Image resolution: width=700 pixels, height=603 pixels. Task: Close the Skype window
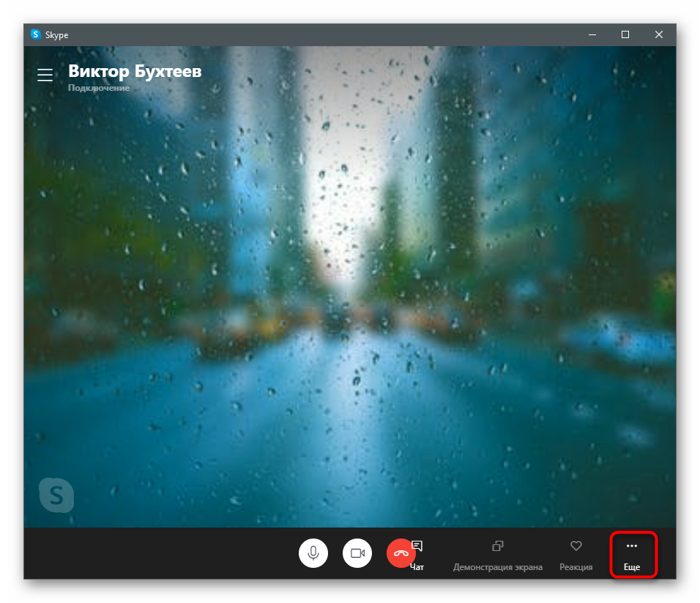click(x=658, y=34)
